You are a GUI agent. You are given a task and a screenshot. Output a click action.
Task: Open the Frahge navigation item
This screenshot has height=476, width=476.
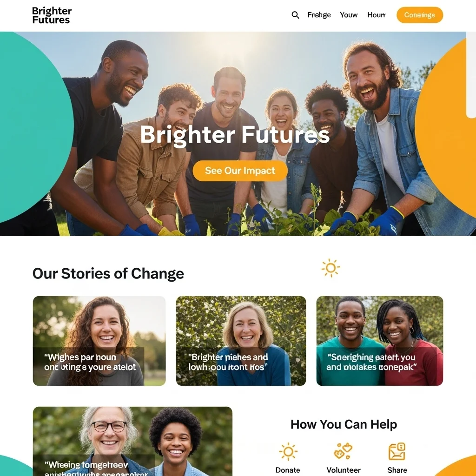click(x=319, y=15)
